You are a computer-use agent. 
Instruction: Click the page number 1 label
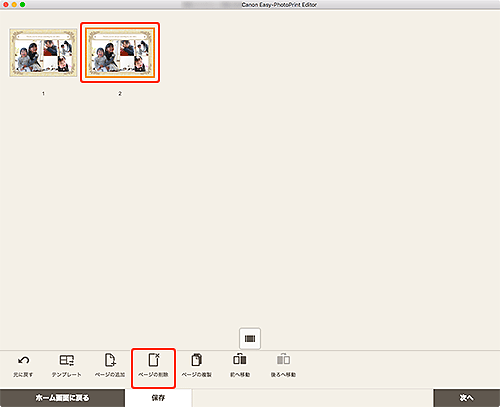[x=43, y=94]
